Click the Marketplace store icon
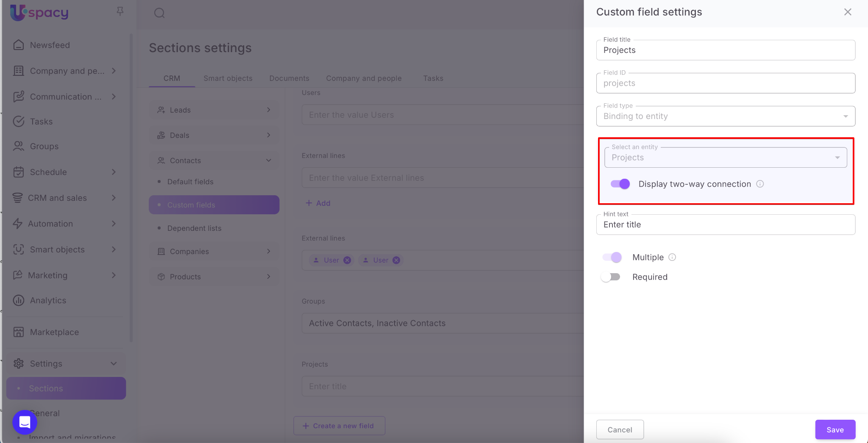This screenshot has width=868, height=443. 19,332
